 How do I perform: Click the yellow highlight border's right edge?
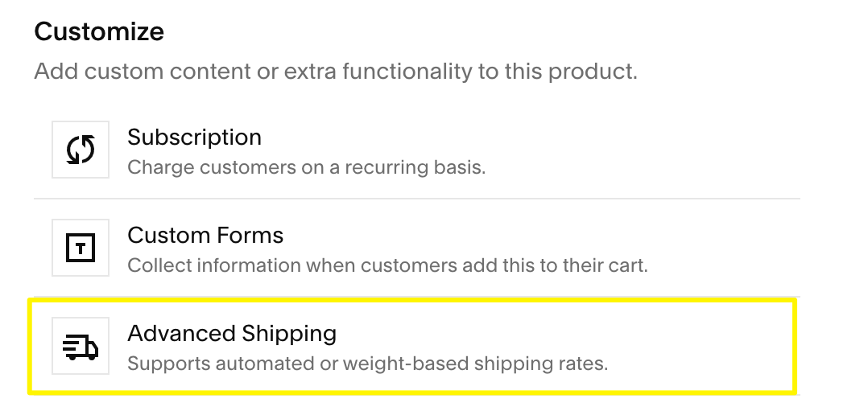pos(795,346)
